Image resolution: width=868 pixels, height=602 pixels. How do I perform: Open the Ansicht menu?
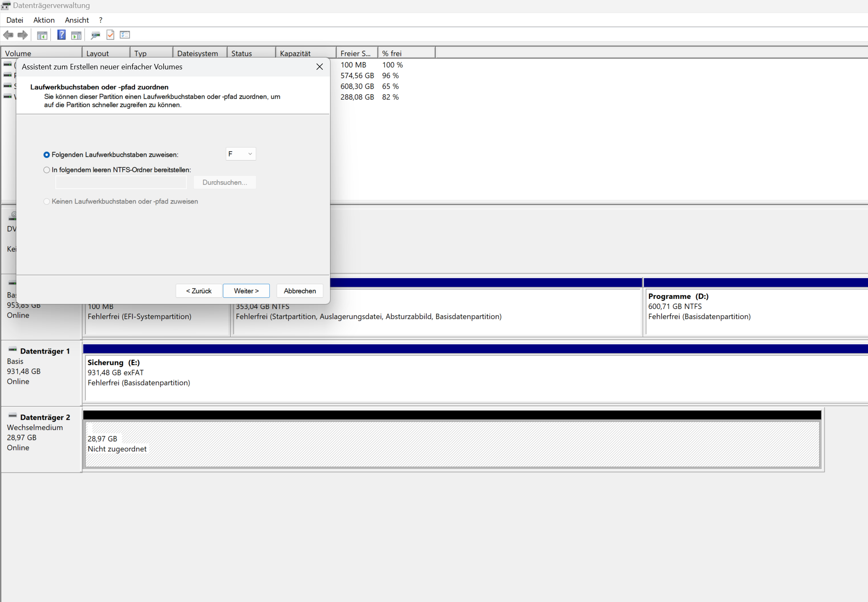coord(77,20)
